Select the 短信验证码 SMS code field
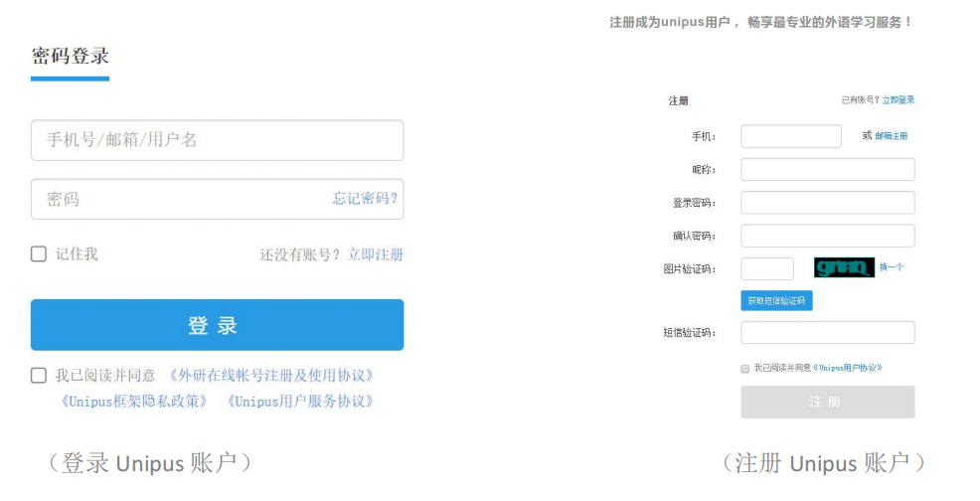980x501 pixels. 827,333
